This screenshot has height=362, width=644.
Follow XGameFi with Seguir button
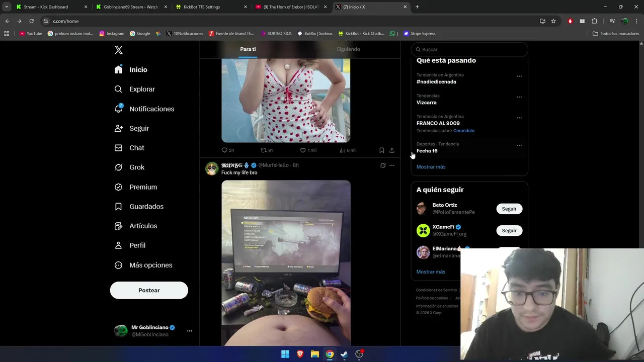point(509,230)
